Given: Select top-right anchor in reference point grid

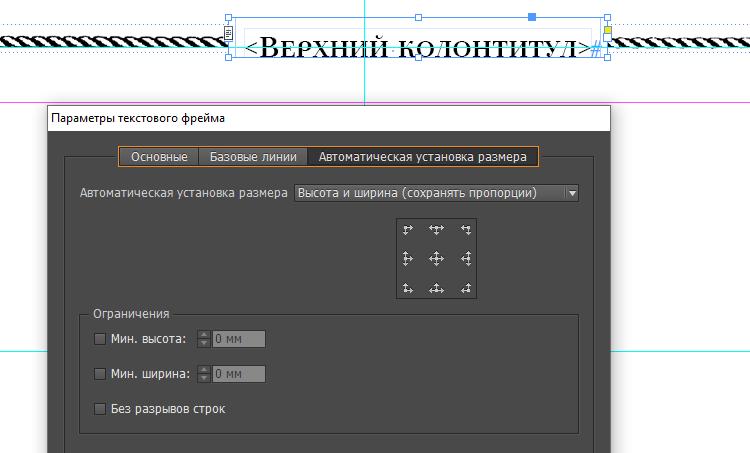Looking at the screenshot, I should click(466, 230).
